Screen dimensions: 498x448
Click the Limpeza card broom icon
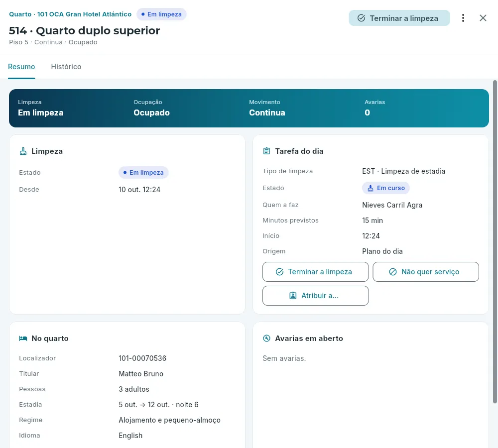23,151
